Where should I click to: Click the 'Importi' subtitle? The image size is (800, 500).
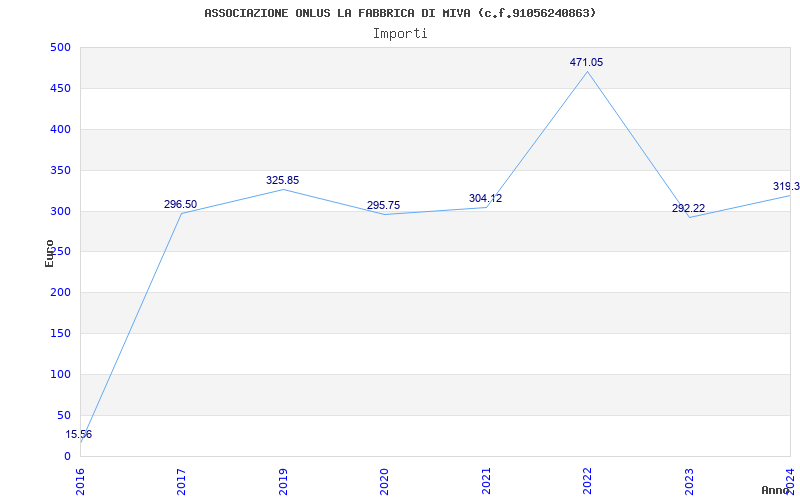(400, 34)
